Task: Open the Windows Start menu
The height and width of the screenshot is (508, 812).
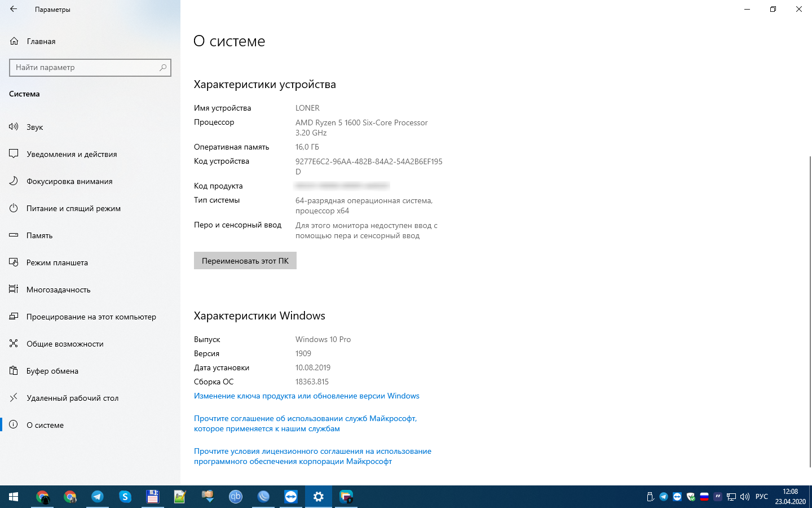Action: (x=14, y=497)
